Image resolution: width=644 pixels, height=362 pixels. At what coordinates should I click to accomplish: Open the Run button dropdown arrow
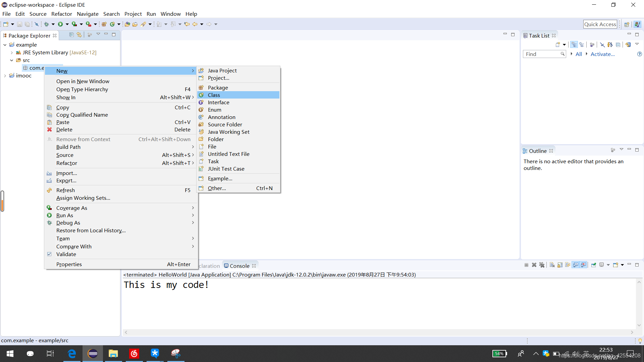67,24
